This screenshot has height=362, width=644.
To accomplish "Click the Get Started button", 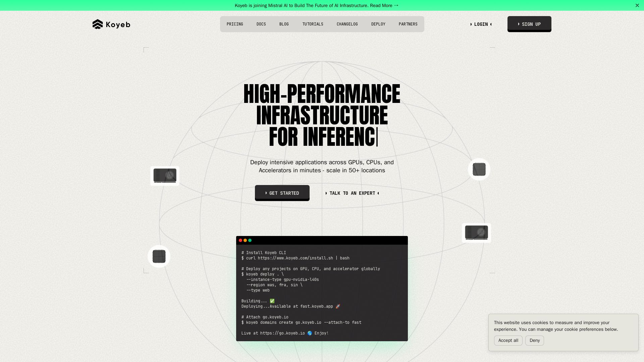I will (282, 193).
